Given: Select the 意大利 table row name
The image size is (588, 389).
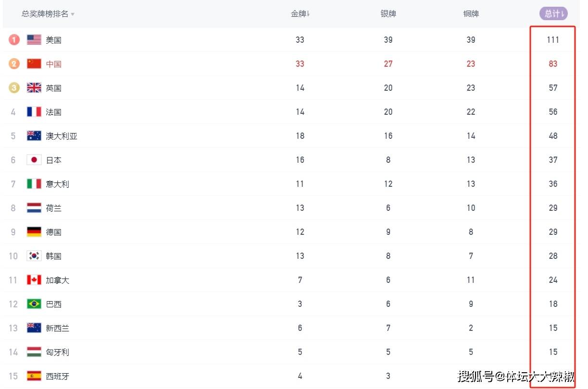Looking at the screenshot, I should pyautogui.click(x=58, y=184).
